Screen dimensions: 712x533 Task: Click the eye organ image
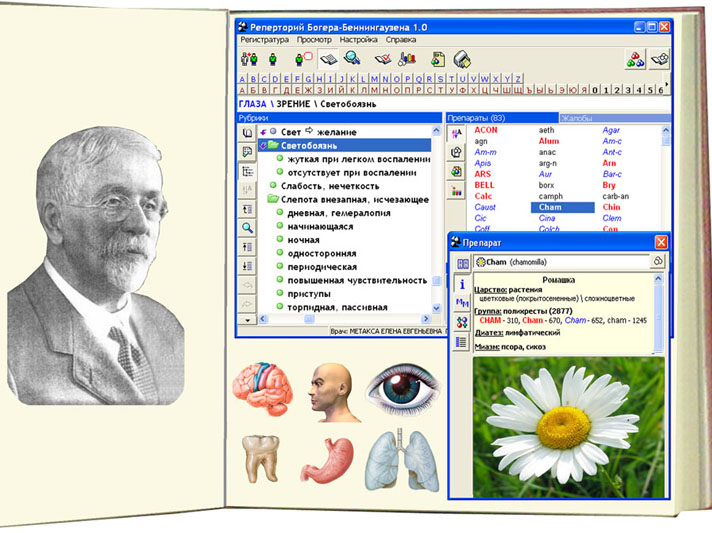click(x=399, y=388)
